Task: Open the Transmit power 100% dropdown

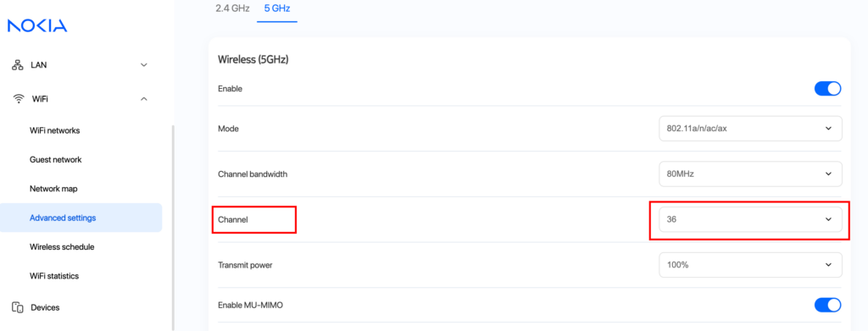Action: pos(751,265)
